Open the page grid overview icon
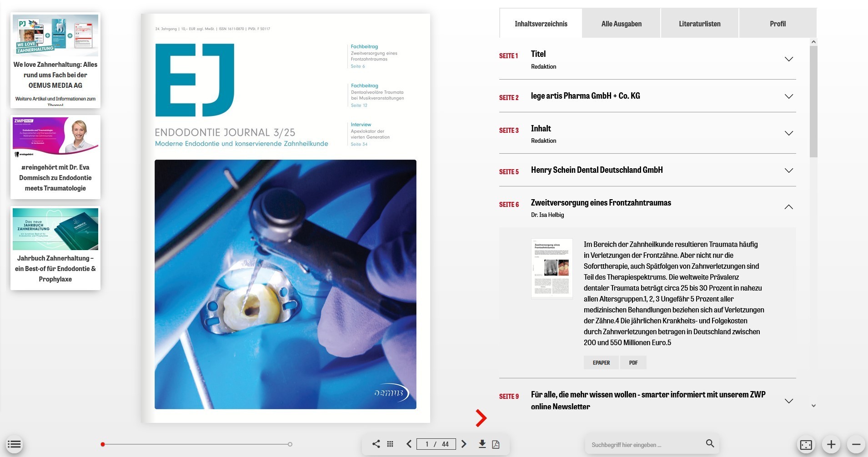The width and height of the screenshot is (868, 457). coord(390,444)
